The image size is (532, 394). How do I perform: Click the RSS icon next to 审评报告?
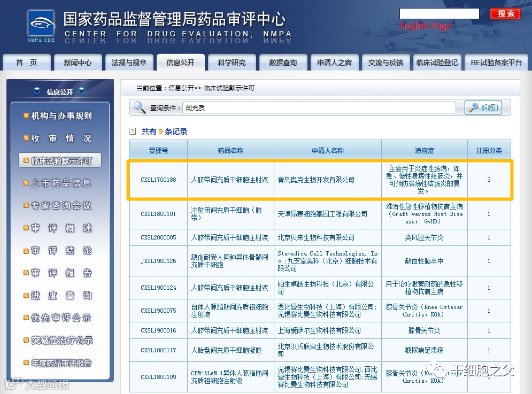pyautogui.click(x=26, y=273)
